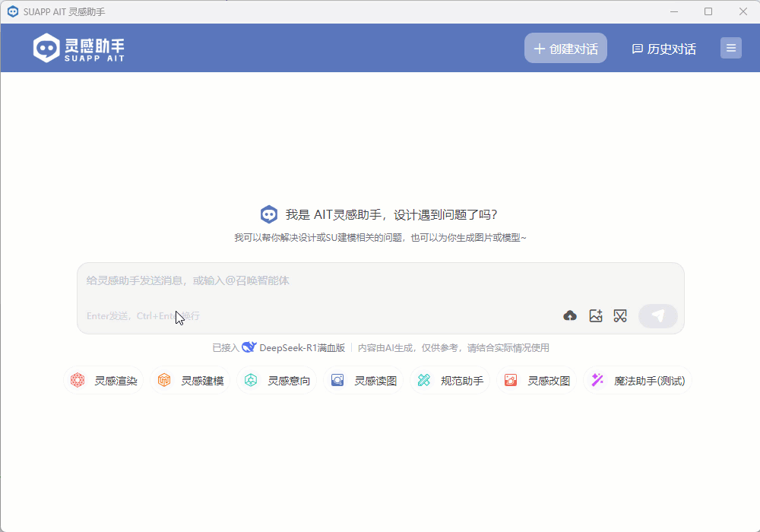The height and width of the screenshot is (532, 760).
Task: Click the add image icon
Action: pyautogui.click(x=596, y=315)
